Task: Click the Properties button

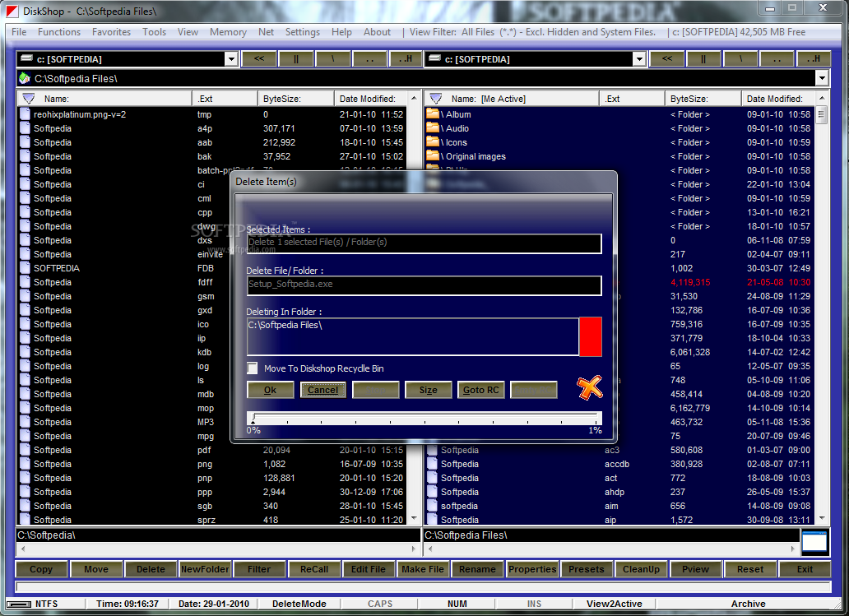Action: click(532, 569)
